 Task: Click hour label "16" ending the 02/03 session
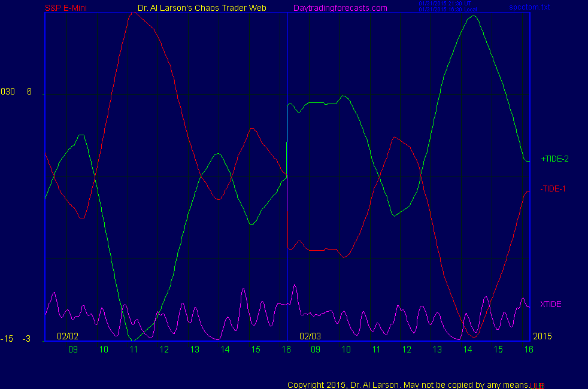(x=529, y=350)
